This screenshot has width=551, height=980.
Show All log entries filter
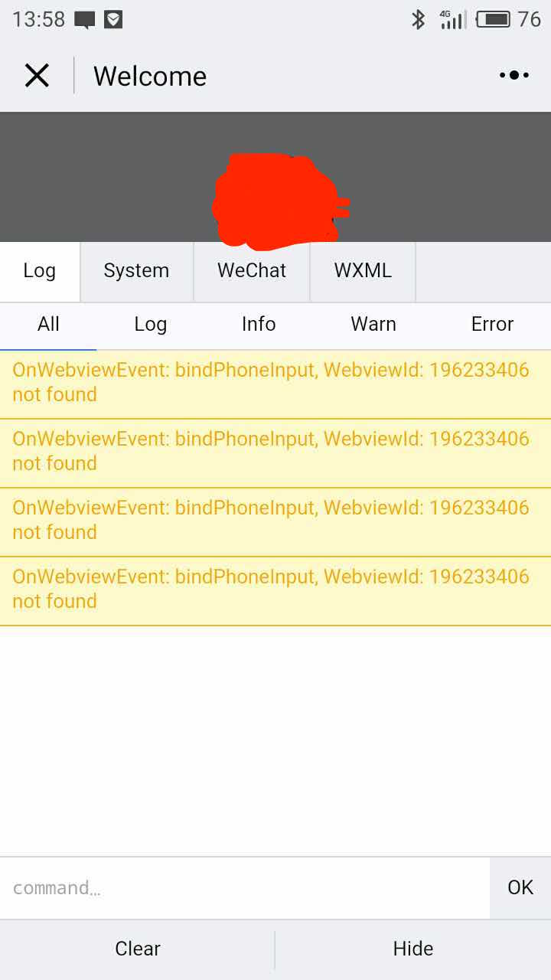tap(48, 325)
